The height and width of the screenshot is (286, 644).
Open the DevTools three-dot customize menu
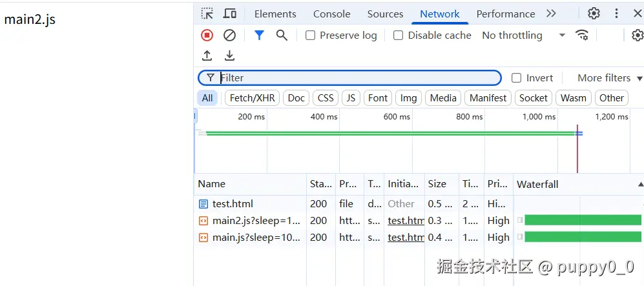[616, 14]
